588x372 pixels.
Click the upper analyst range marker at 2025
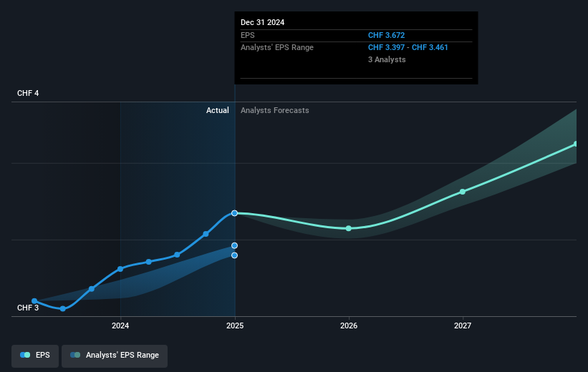(234, 246)
